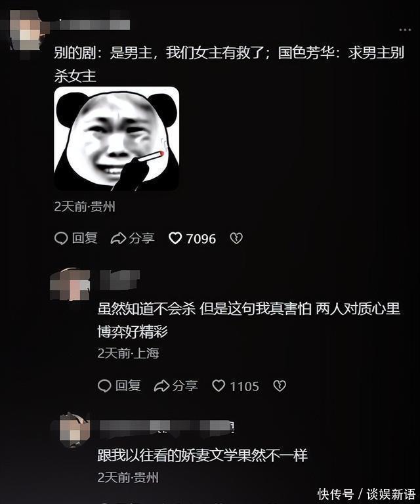Click 回复 text under the Guizhou comment
This screenshot has height=504, width=420.
(x=85, y=238)
